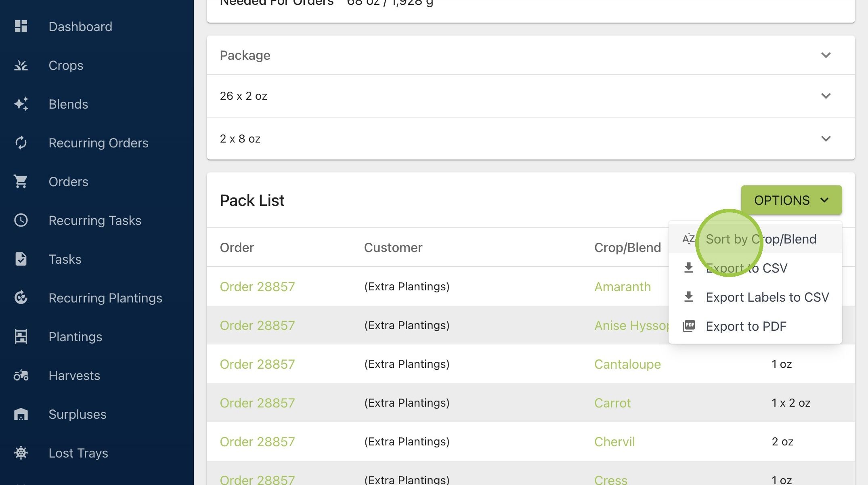Click the Crops sprout icon

[21, 65]
